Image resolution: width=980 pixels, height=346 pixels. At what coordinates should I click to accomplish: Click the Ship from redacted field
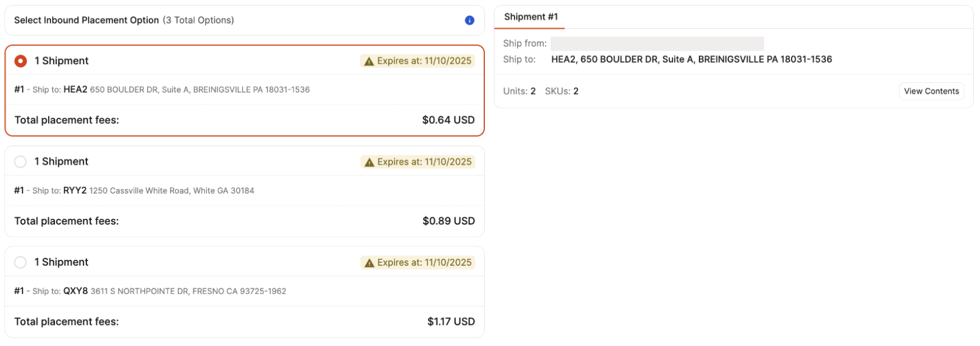tap(657, 44)
